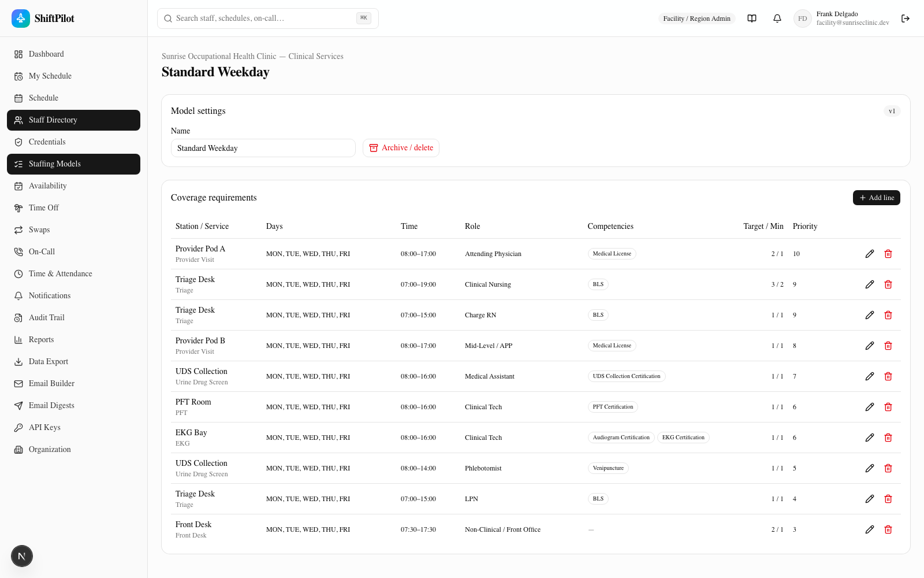Click the Facility / Region Admin badge

pos(696,18)
